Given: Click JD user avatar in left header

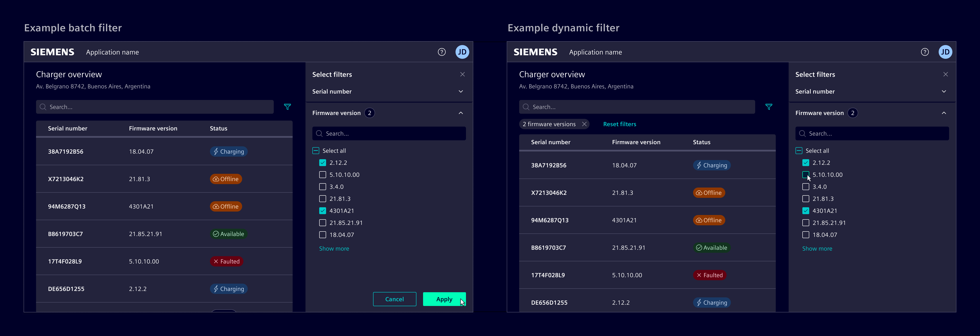Looking at the screenshot, I should (462, 52).
